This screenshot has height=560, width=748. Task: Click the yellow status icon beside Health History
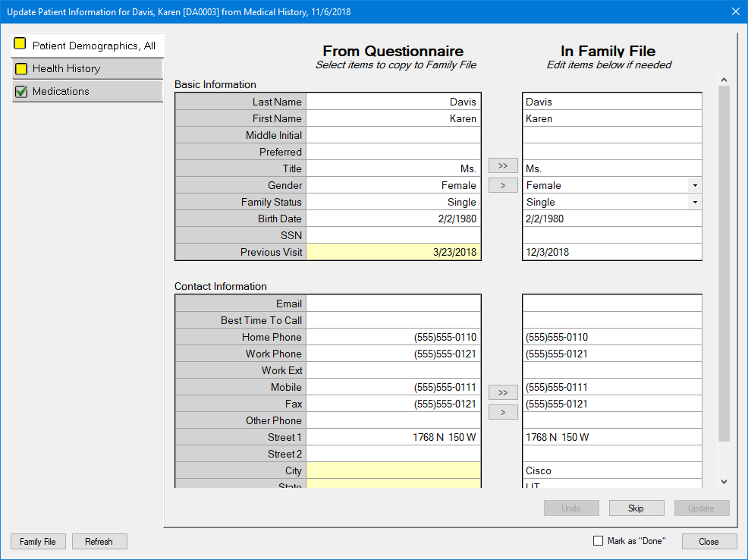[x=20, y=68]
